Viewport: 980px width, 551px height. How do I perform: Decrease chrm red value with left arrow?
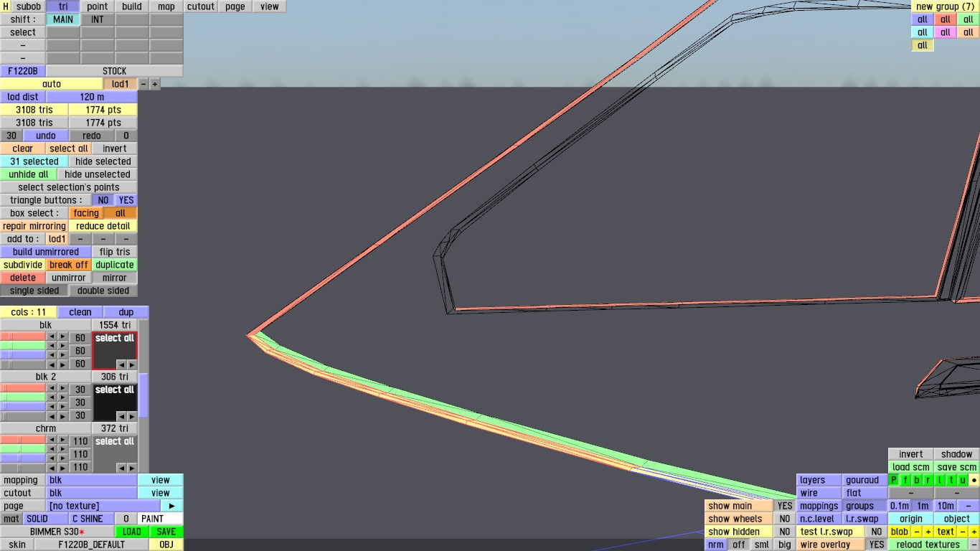pos(51,441)
